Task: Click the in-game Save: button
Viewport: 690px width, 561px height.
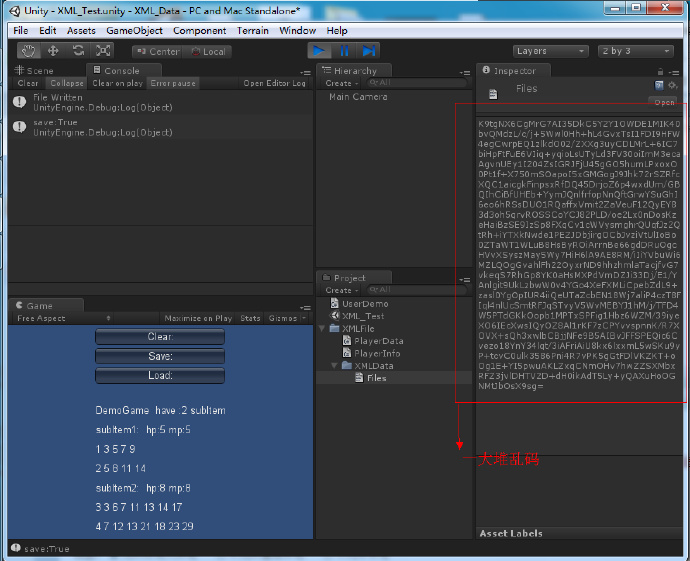Action: point(160,356)
